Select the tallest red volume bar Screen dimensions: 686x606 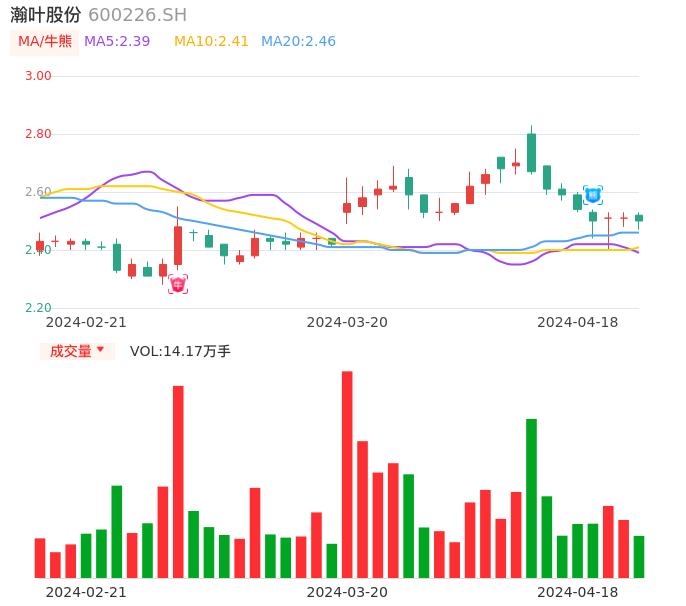[x=347, y=474]
